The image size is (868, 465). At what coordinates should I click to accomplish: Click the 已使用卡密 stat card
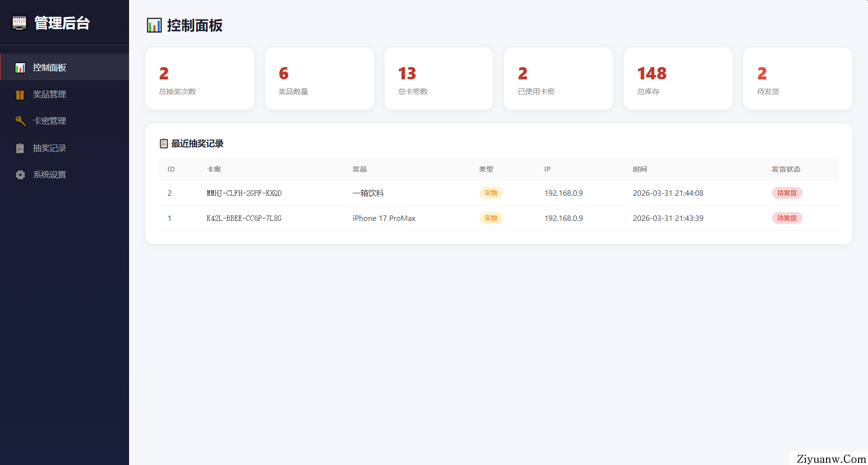[x=558, y=78]
